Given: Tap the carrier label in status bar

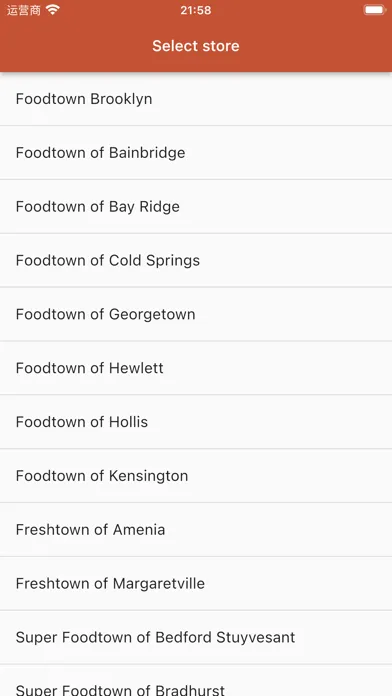Looking at the screenshot, I should tap(24, 10).
